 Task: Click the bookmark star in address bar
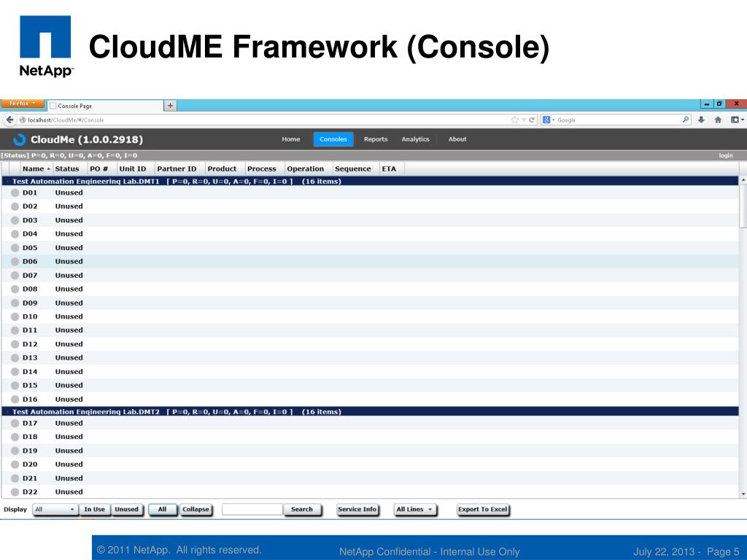514,120
